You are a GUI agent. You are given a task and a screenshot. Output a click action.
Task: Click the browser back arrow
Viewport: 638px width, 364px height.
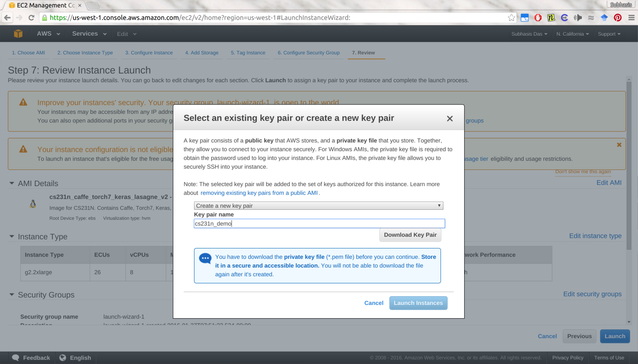7,17
